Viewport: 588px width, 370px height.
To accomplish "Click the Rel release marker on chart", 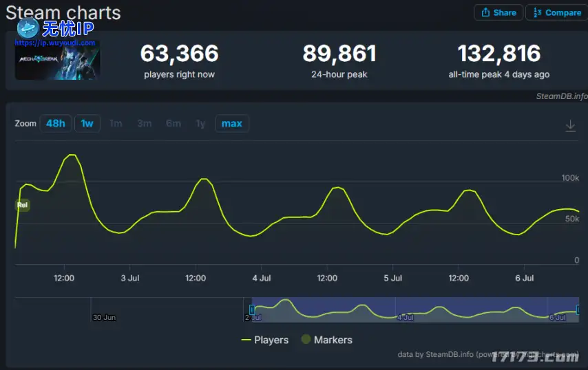I will tap(23, 205).
